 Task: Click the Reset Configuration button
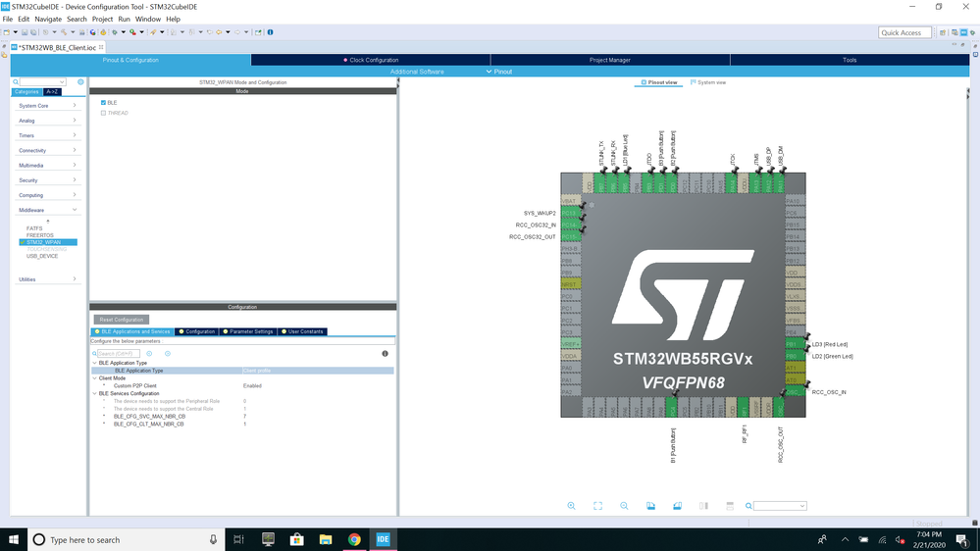[122, 320]
